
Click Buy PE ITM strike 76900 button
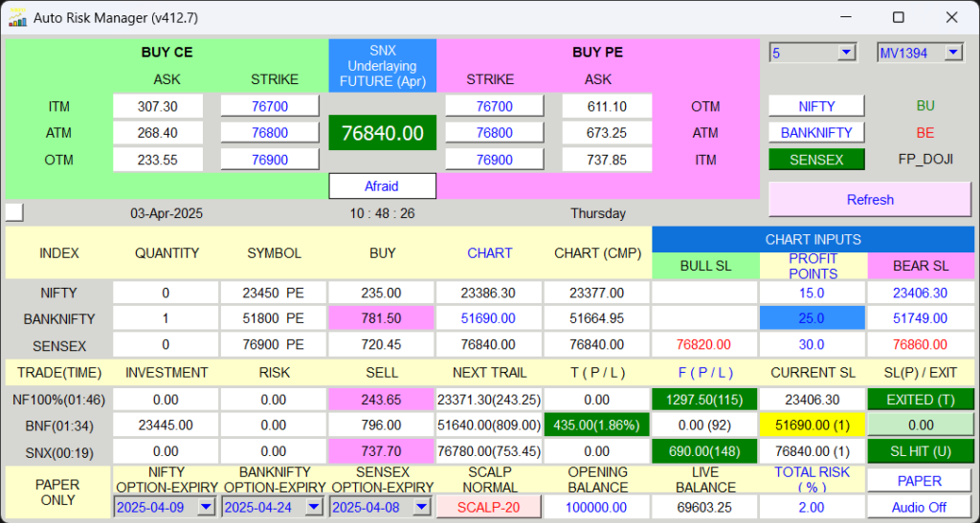click(x=495, y=160)
